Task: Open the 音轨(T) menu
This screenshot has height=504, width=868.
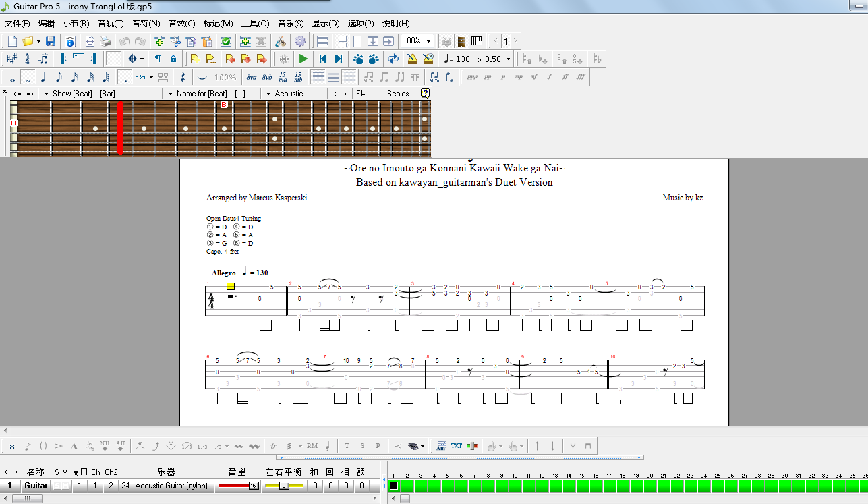Action: 111,23
